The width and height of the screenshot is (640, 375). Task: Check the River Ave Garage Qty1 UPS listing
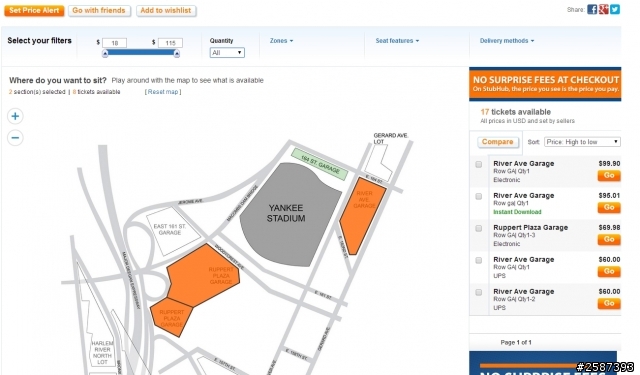[x=478, y=260]
